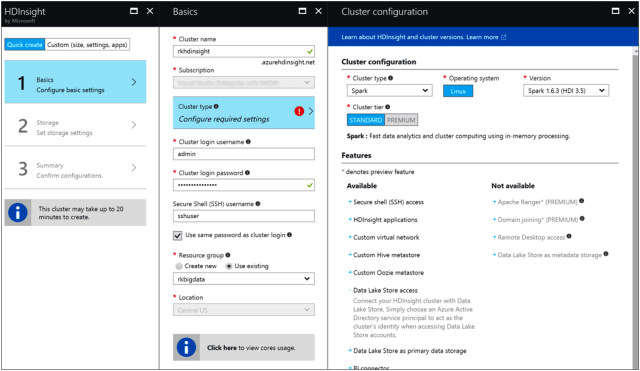
Task: Open step 2 Storage
Action: point(75,125)
